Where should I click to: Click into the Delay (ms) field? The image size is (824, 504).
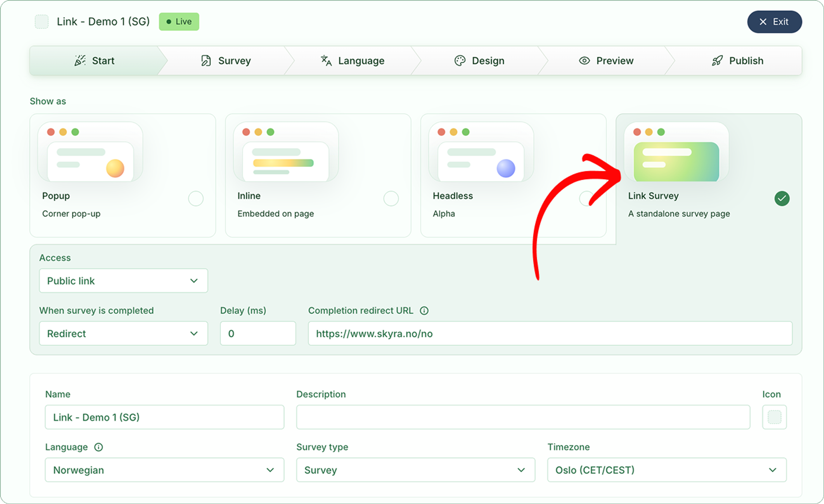tap(258, 334)
